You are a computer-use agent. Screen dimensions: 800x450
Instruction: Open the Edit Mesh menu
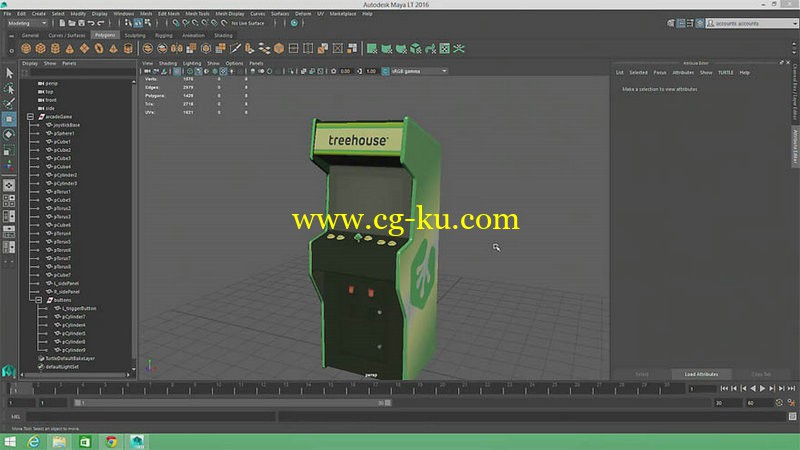(168, 14)
